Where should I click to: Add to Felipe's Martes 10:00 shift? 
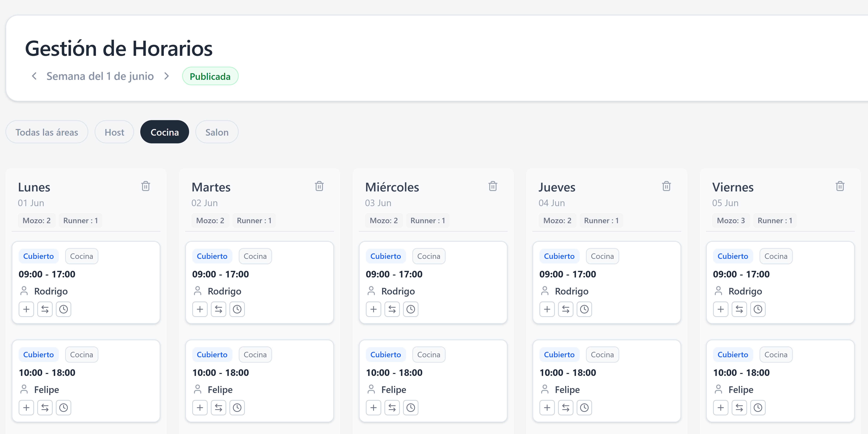point(200,407)
